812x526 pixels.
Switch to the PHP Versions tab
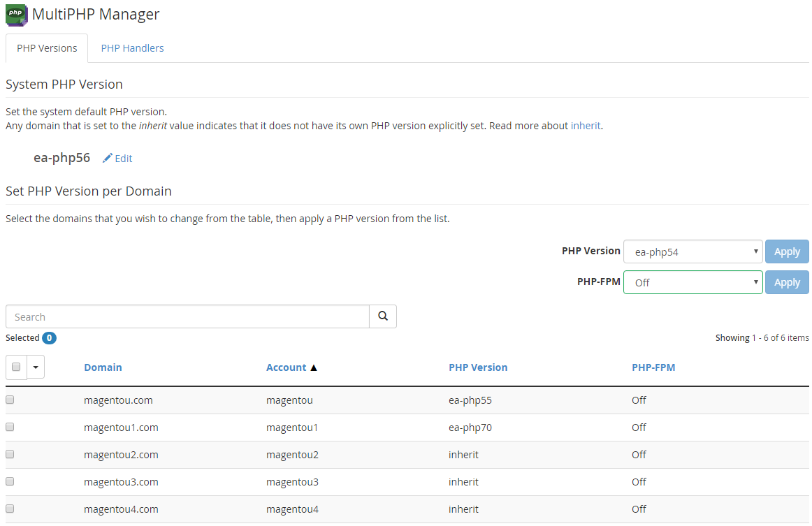click(47, 48)
